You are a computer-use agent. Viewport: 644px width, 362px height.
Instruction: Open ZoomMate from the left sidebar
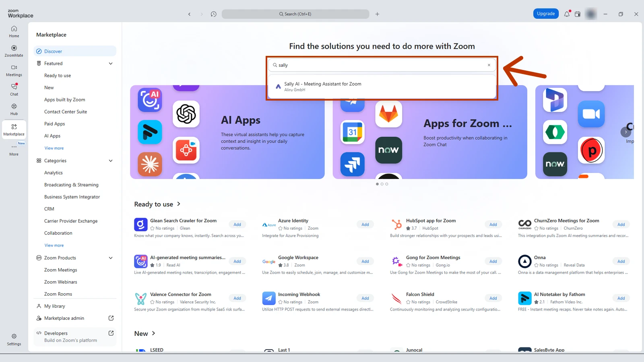pos(14,51)
